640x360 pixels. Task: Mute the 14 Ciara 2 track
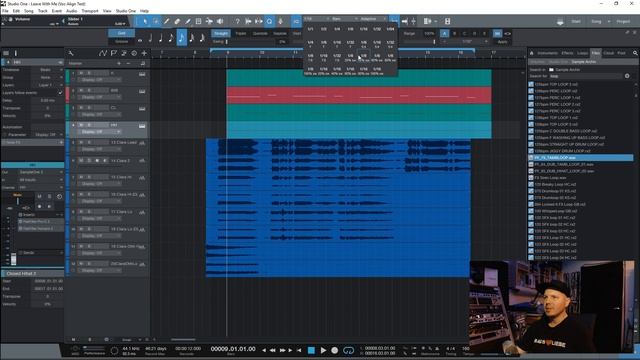click(81, 161)
